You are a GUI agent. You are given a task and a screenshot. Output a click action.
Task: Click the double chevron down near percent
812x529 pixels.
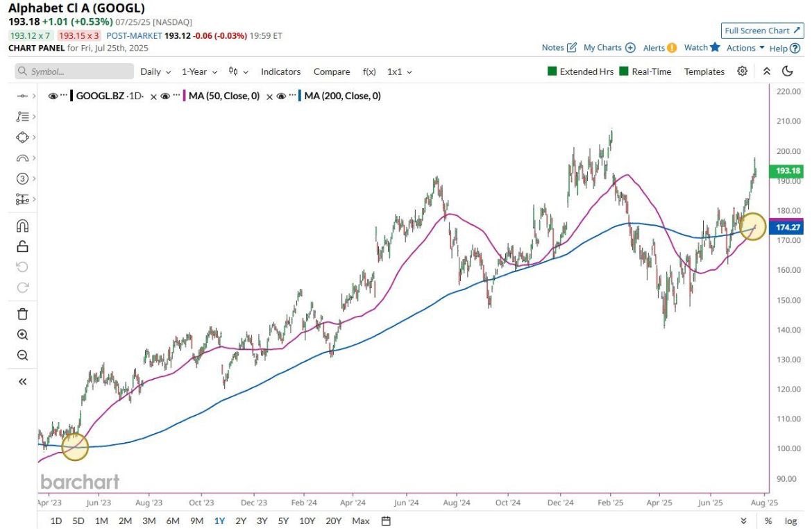point(744,521)
